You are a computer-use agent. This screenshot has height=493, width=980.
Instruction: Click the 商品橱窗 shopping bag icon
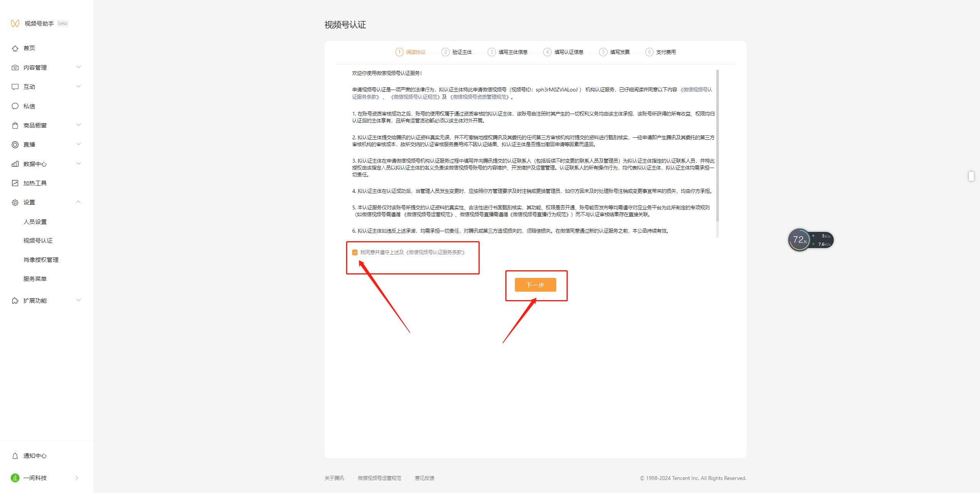coord(15,125)
